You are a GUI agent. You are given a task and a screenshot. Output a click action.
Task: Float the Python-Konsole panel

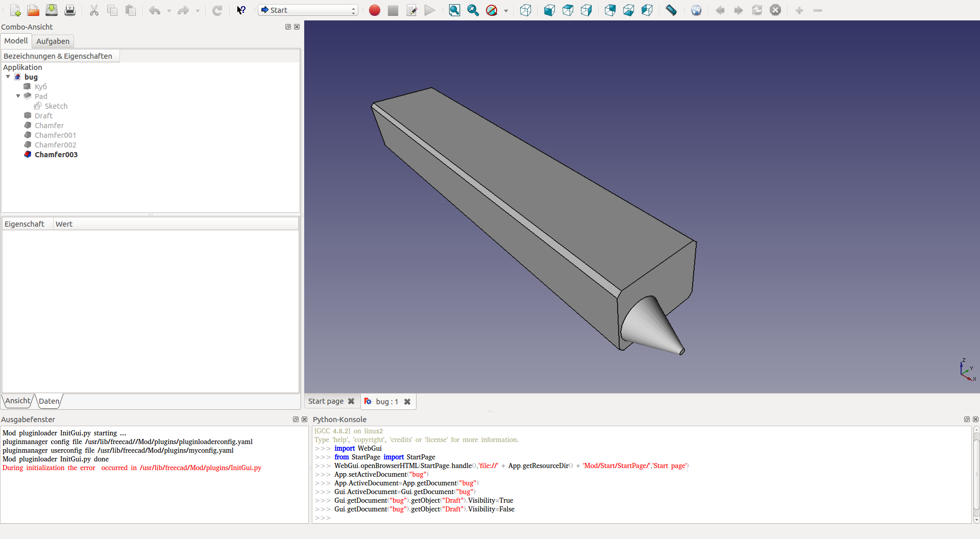[967, 420]
